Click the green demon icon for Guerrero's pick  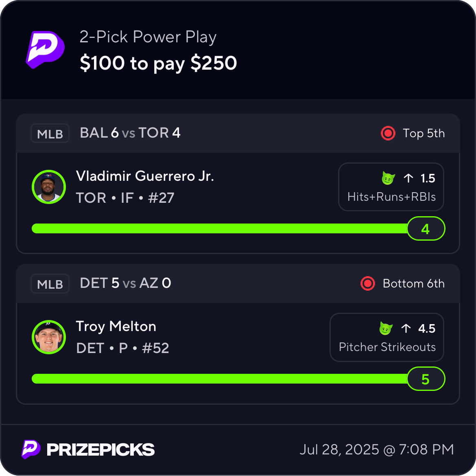388,178
